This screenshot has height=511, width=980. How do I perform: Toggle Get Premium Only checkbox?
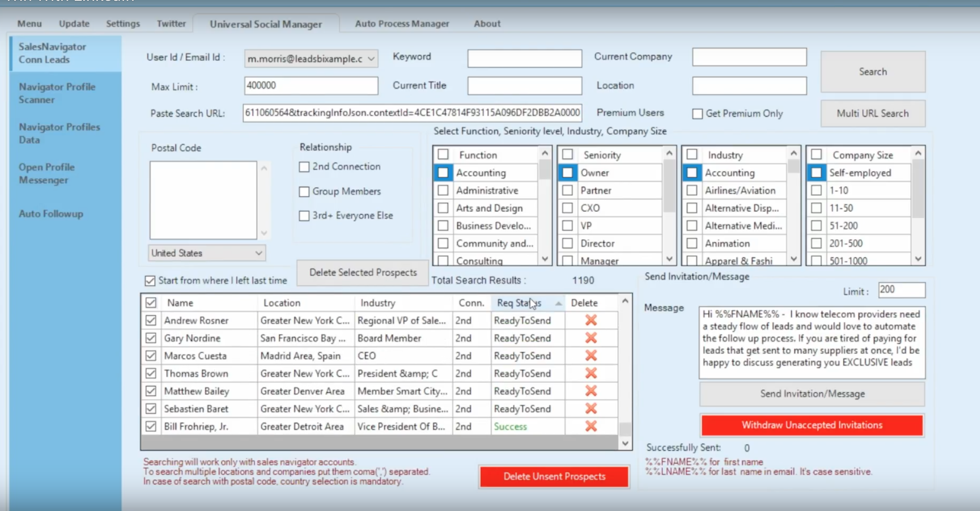click(x=697, y=114)
